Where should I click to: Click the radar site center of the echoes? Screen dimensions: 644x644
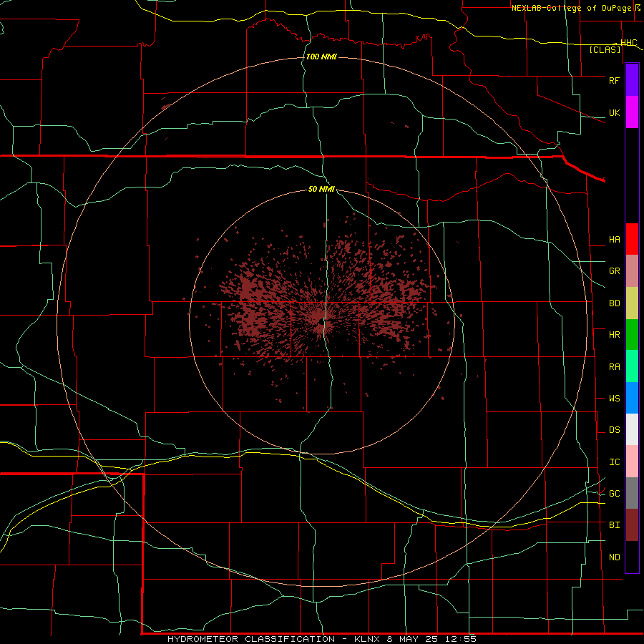(321, 322)
